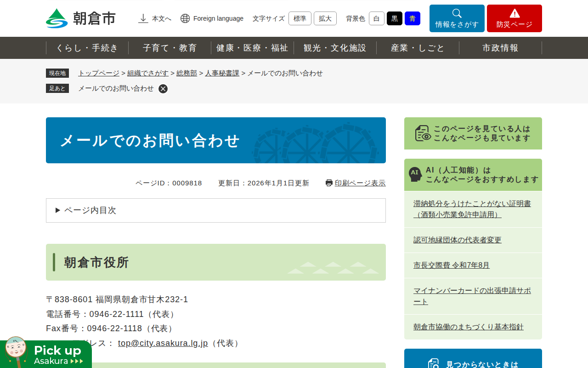
Task: Click the 本文へ skip-to-content arrow icon
Action: 142,18
